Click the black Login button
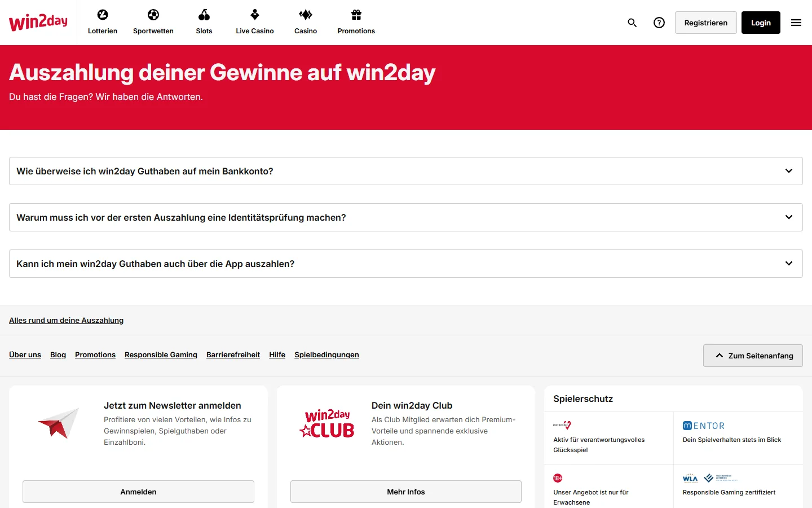 [761, 23]
